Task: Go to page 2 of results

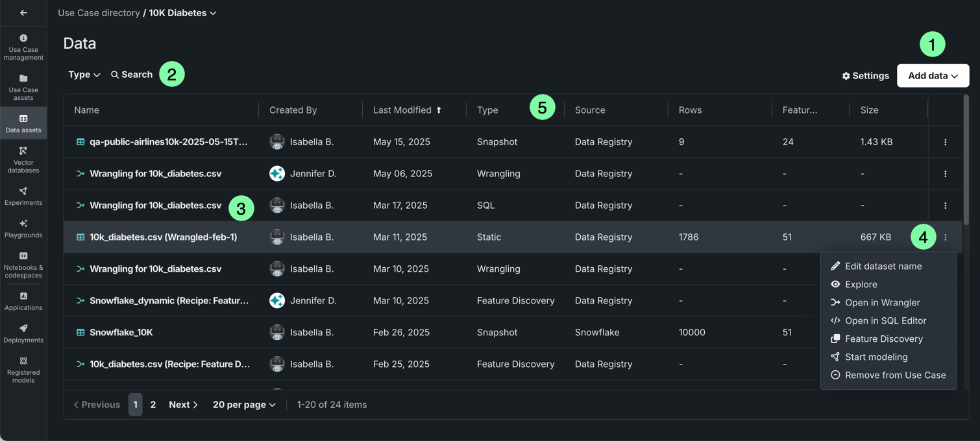Action: [x=153, y=405]
